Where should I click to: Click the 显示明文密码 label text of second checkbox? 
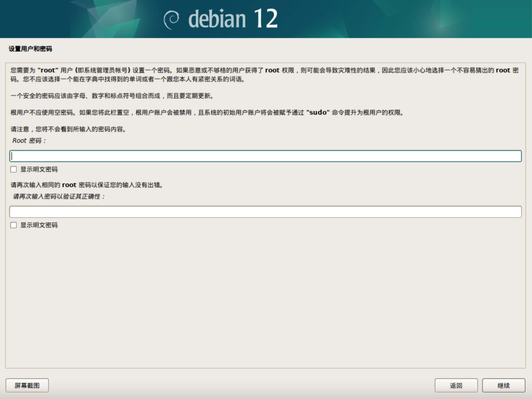point(39,225)
